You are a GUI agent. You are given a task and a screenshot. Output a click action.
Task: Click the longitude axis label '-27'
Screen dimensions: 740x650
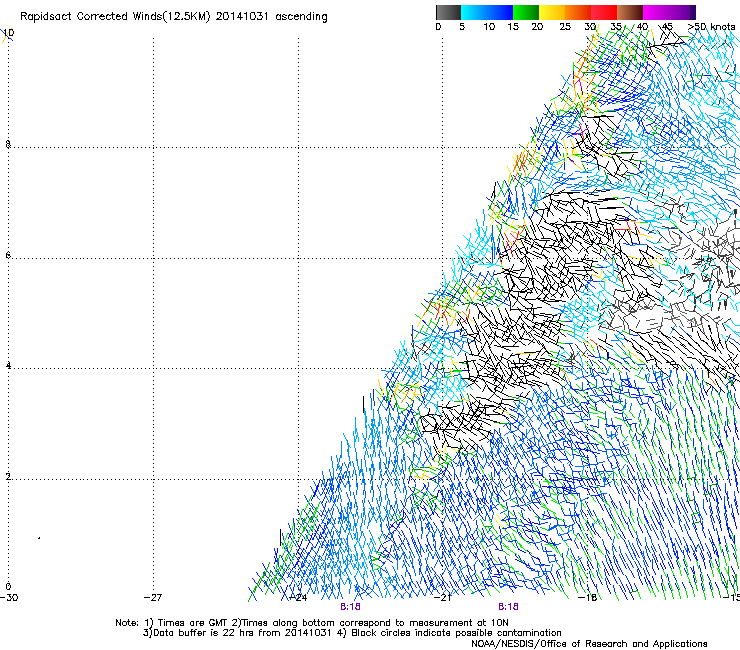click(153, 598)
